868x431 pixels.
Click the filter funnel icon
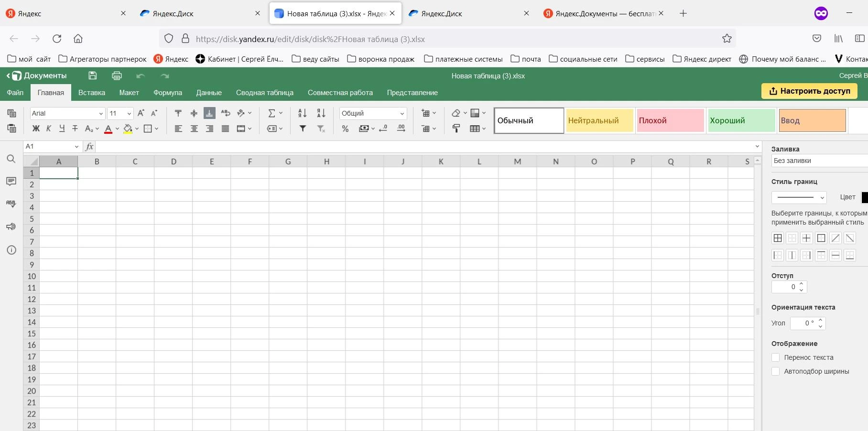coord(303,129)
